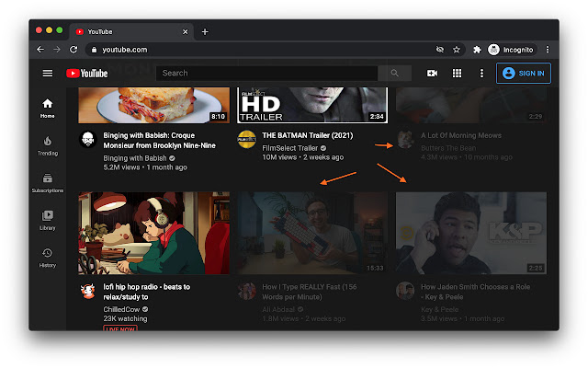
Task: Click the SIGN IN button
Action: tap(524, 74)
